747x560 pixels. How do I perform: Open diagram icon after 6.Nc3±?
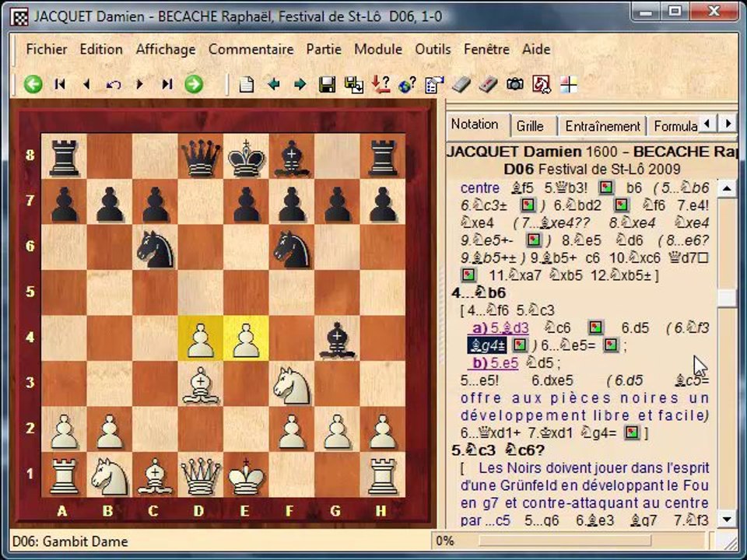(528, 205)
